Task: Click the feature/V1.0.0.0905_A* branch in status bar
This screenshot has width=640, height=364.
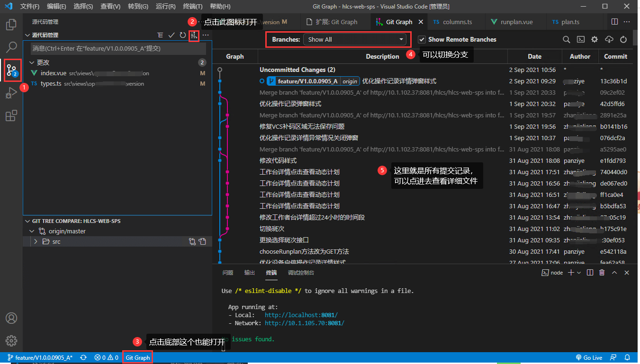Action: tap(40, 358)
